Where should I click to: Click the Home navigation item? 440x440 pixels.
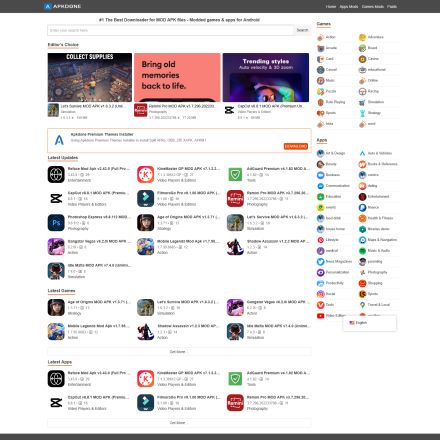click(331, 7)
